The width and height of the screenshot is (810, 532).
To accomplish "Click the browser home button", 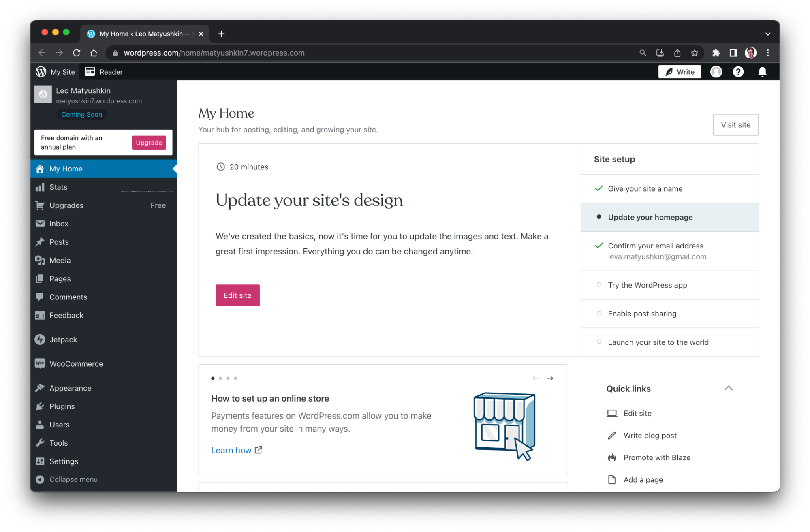I will tap(94, 53).
